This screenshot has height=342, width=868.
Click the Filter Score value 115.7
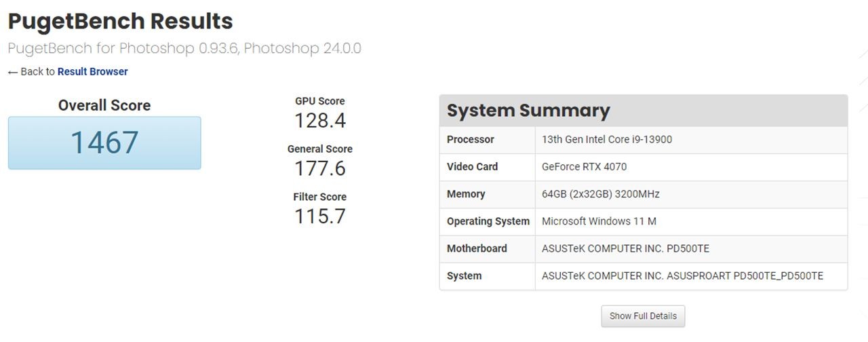pos(320,216)
